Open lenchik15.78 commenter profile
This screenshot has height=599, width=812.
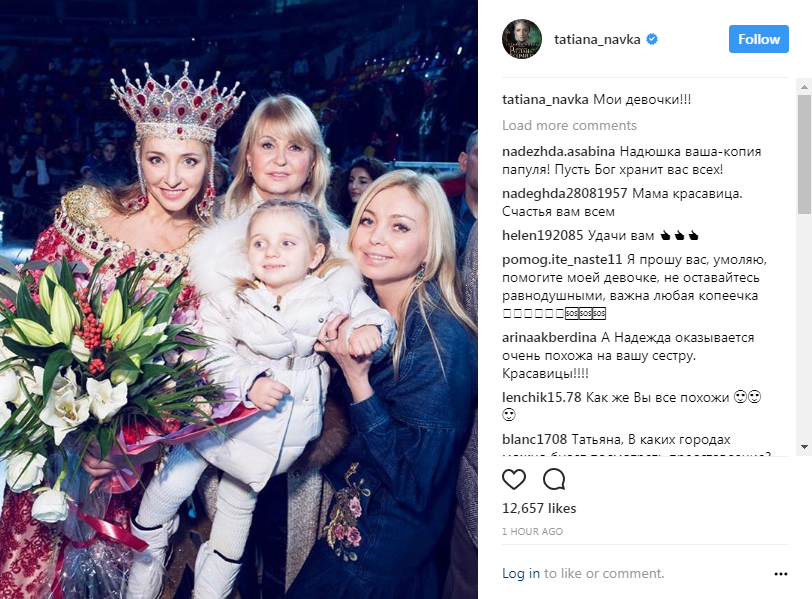(542, 398)
